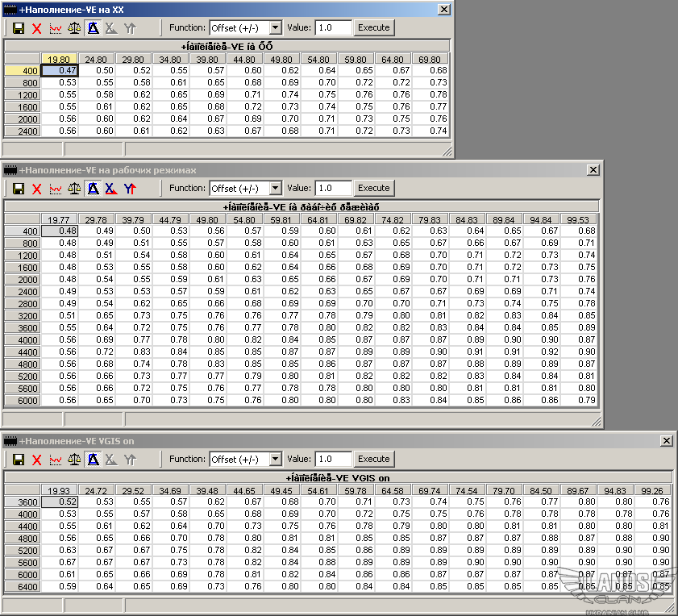Toggle the highlighted triangle icon in the middle window
Viewport: 678px width, 616px height.
tap(93, 189)
